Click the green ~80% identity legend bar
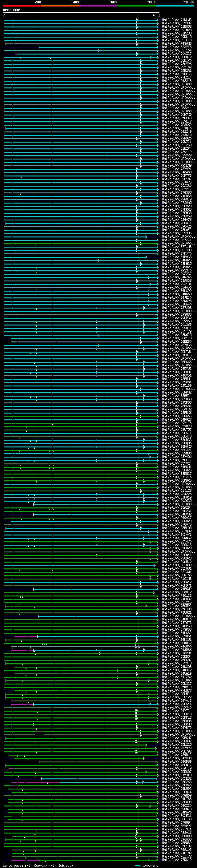 (137, 6)
